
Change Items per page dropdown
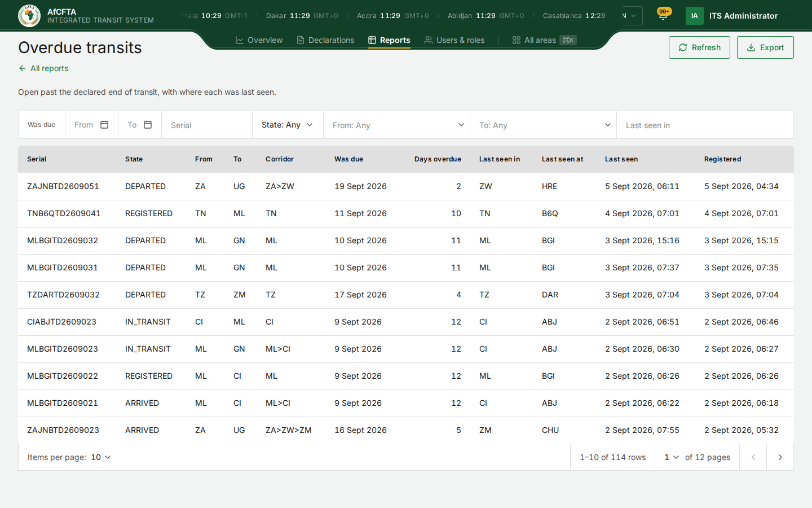click(101, 457)
